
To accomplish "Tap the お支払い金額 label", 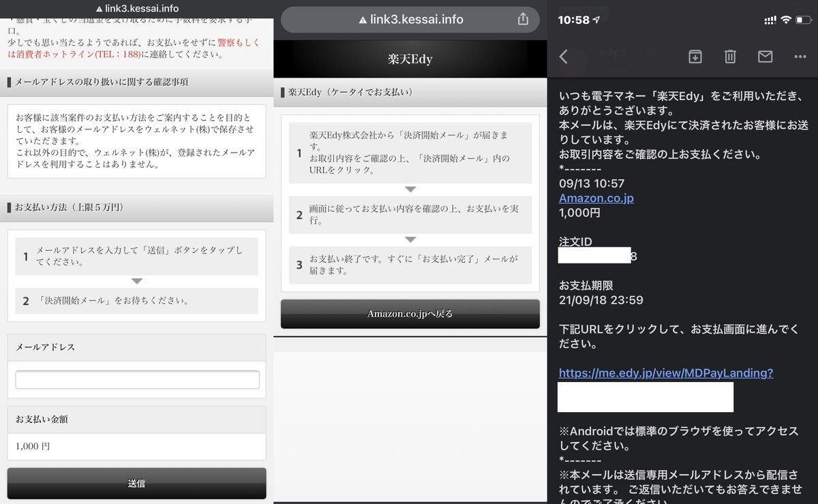I will tap(42, 420).
